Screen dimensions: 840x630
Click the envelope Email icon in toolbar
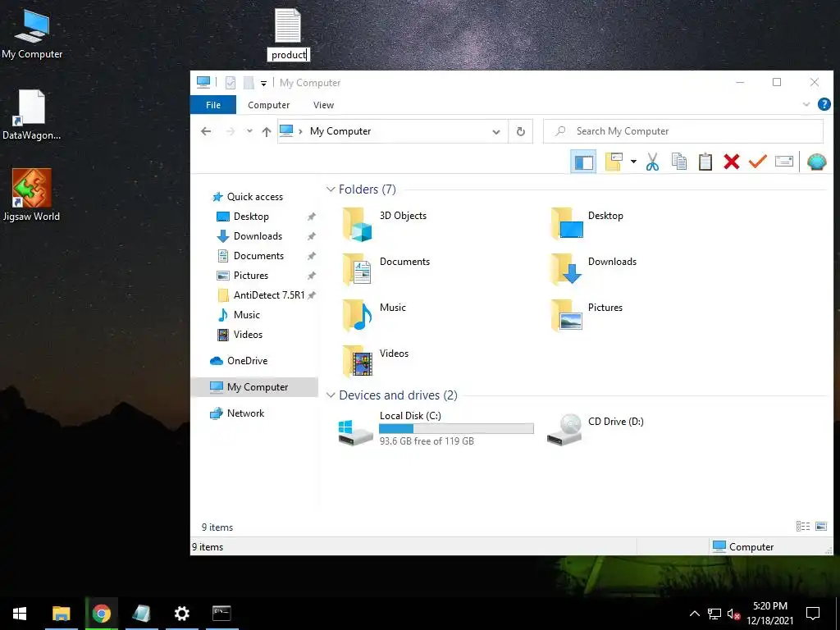coord(783,162)
